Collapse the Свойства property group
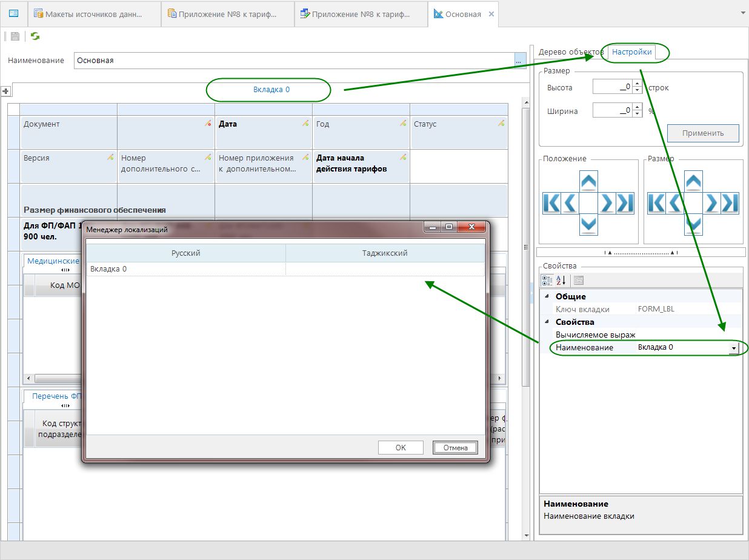Image resolution: width=749 pixels, height=560 pixels. point(547,322)
